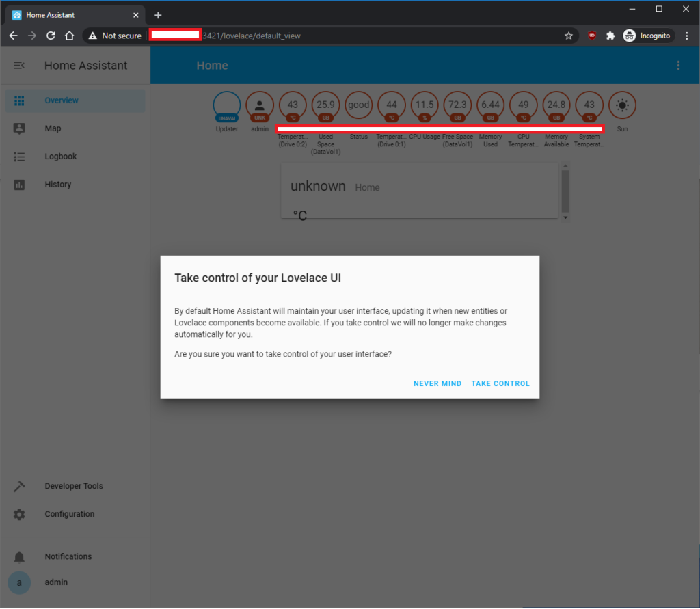Click the Incognito profile indicator
This screenshot has width=700, height=609.
point(649,36)
